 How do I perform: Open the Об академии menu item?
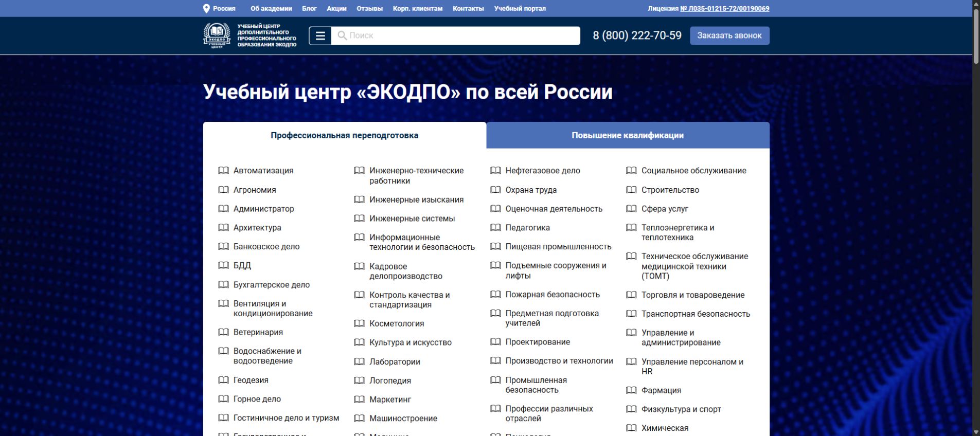(271, 9)
